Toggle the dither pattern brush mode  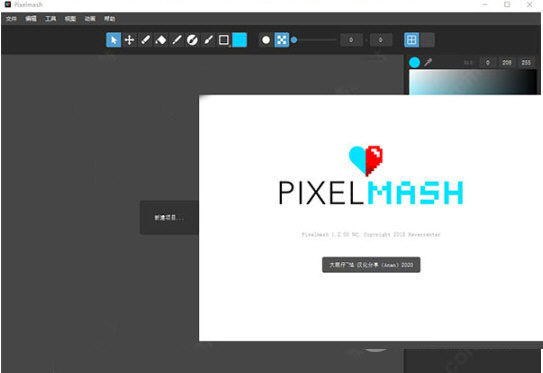pyautogui.click(x=282, y=40)
